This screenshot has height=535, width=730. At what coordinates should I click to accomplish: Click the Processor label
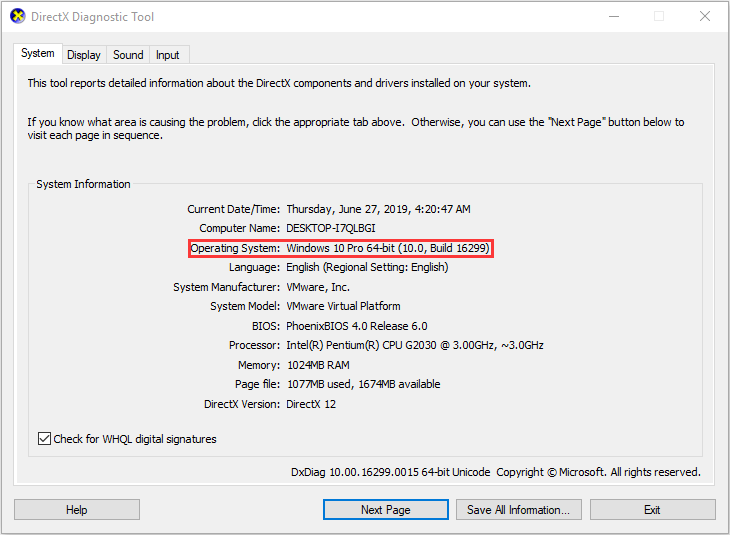(255, 345)
